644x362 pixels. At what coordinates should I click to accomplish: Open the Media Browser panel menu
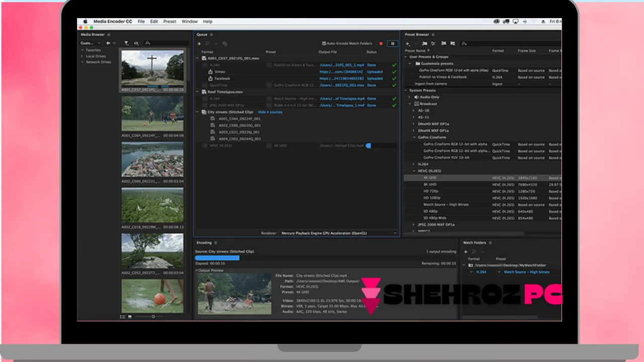point(109,35)
